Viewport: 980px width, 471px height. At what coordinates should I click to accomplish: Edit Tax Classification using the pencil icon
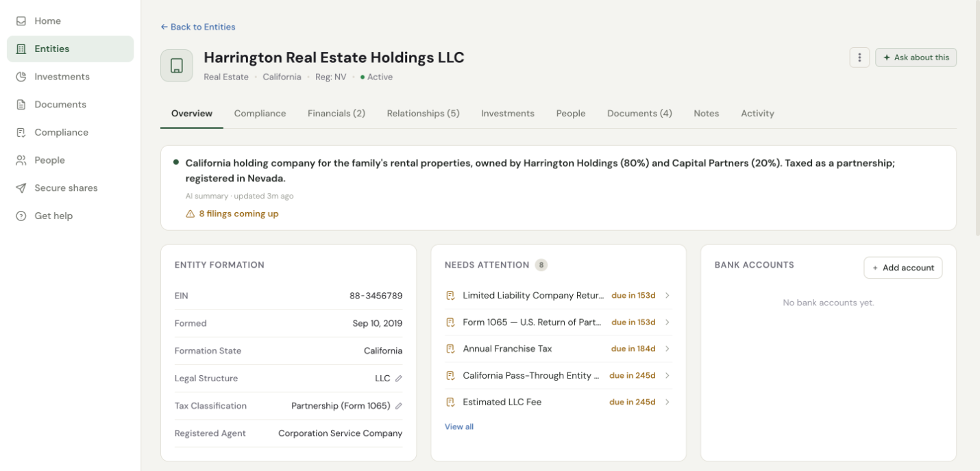pos(399,406)
